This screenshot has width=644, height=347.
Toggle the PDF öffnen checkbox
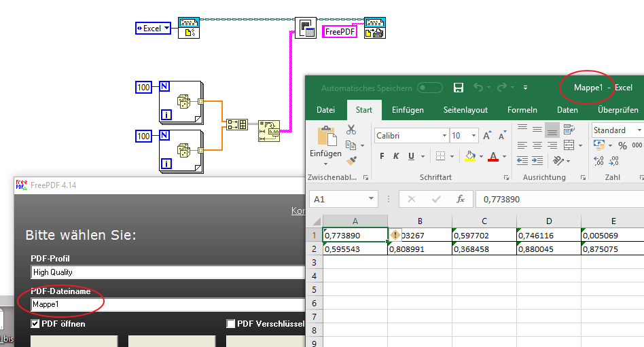(35, 324)
